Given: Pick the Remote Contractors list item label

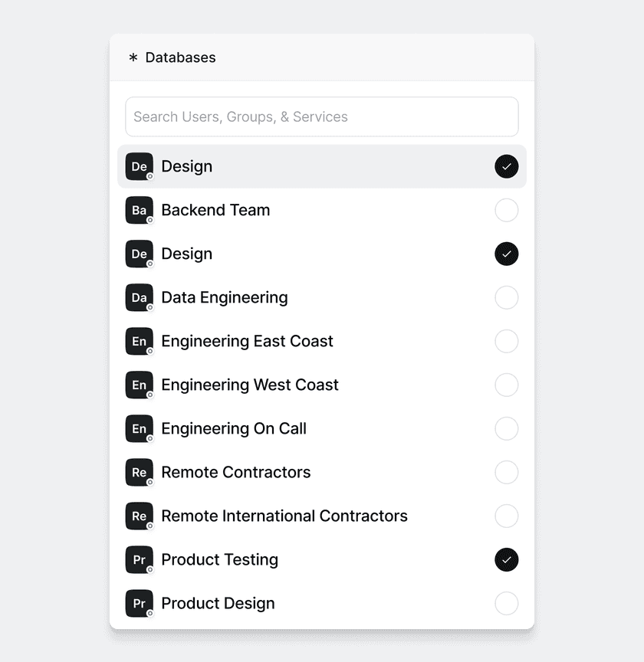Looking at the screenshot, I should [235, 472].
